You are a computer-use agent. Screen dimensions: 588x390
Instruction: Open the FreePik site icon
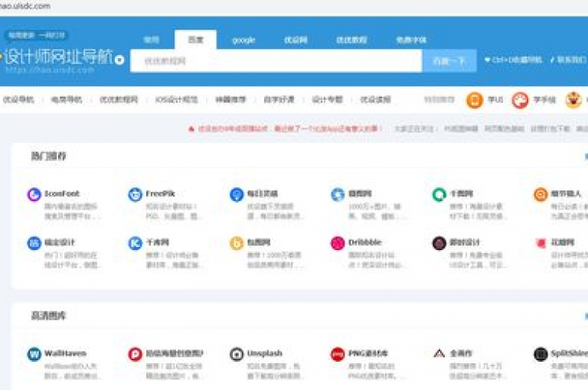point(135,195)
